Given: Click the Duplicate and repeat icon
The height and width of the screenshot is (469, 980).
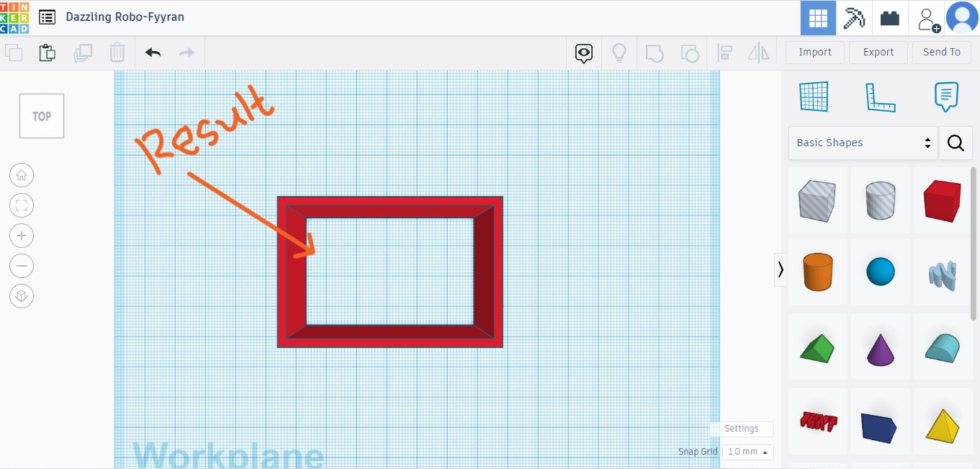Looking at the screenshot, I should (83, 53).
